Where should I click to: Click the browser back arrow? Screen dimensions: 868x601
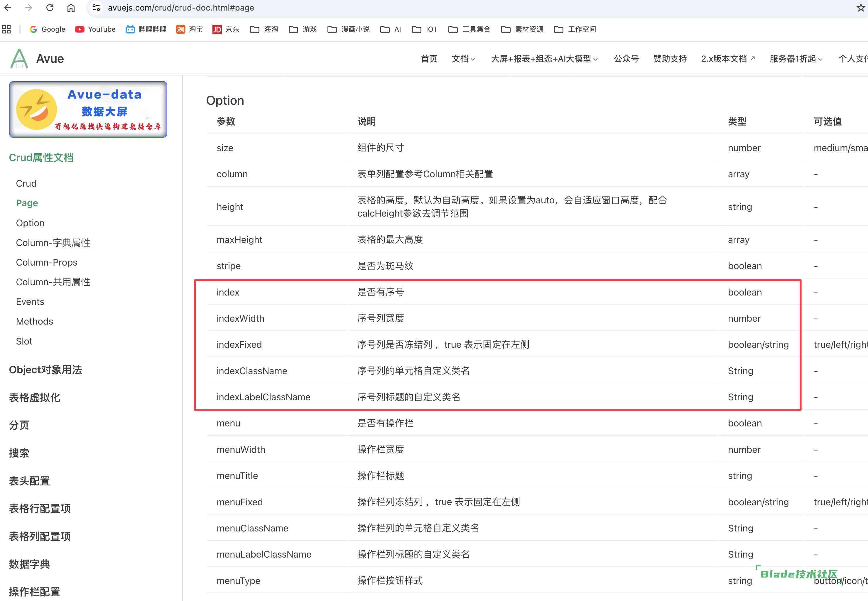click(x=8, y=8)
